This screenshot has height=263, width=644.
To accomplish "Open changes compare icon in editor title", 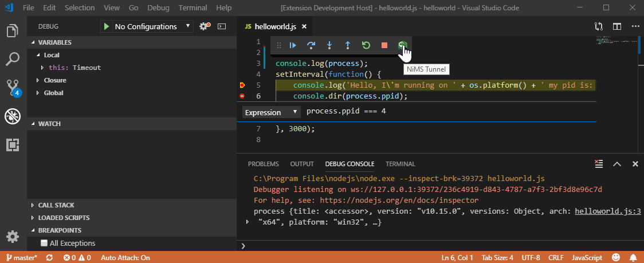I will [599, 26].
